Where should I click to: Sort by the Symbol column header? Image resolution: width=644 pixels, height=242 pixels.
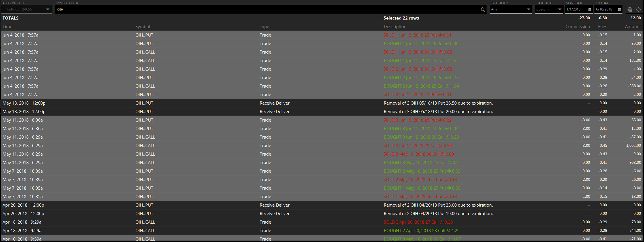coord(142,27)
